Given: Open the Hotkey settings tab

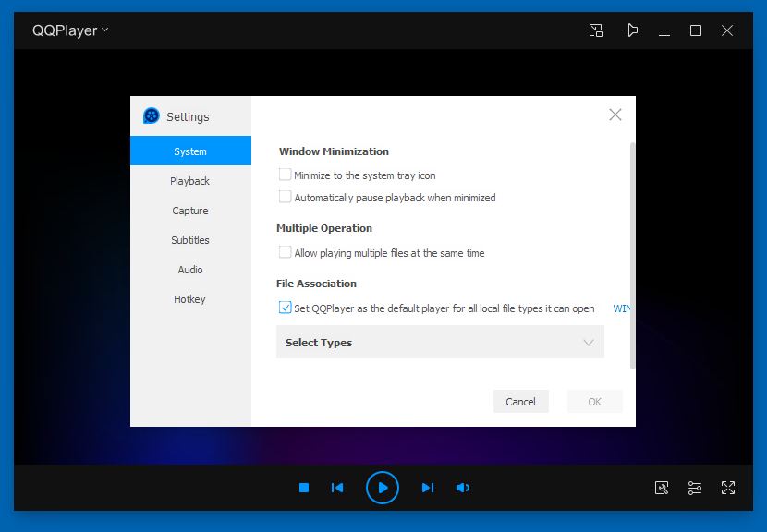Looking at the screenshot, I should [190, 299].
